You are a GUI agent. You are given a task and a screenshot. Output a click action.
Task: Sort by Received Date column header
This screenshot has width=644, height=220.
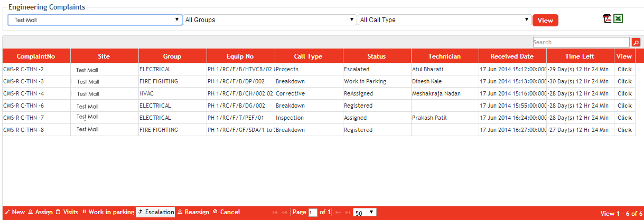tap(512, 56)
